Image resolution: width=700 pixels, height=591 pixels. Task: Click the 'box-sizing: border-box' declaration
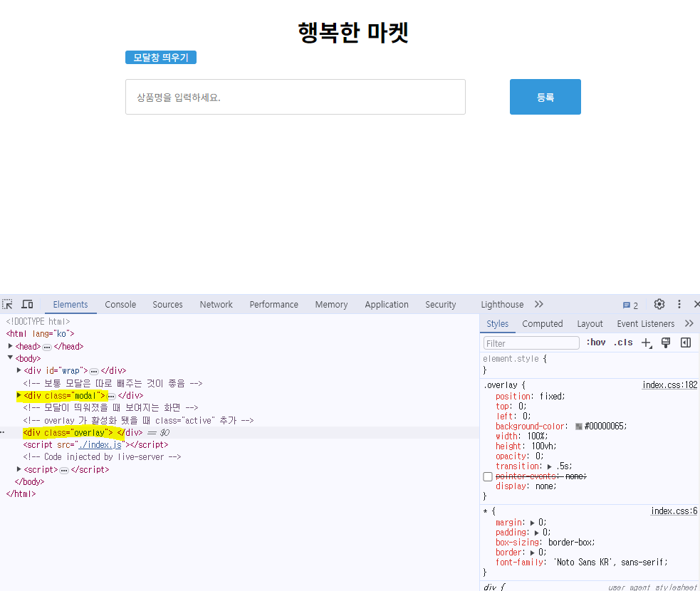545,543
